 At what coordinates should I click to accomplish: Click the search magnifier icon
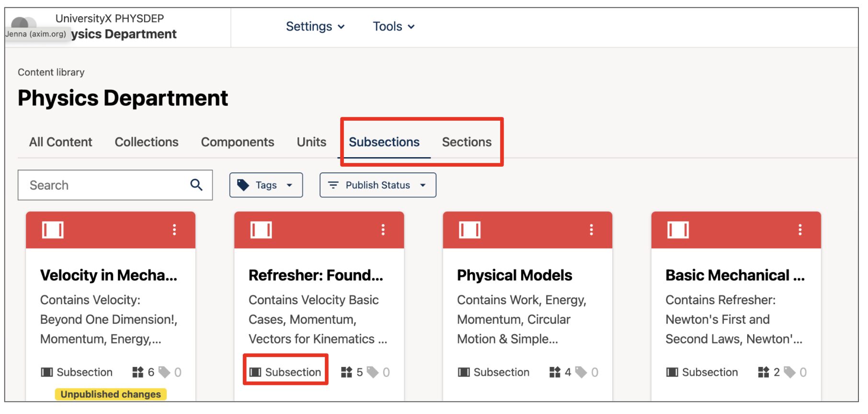(x=196, y=185)
